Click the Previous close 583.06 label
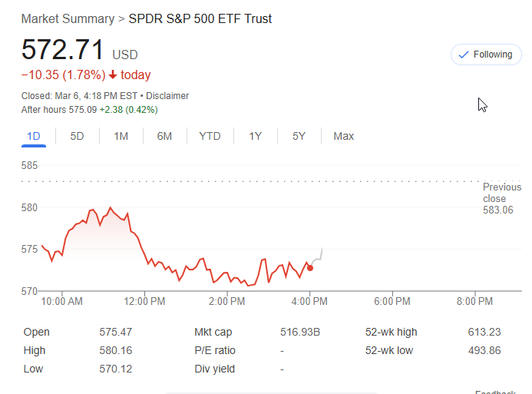 click(x=501, y=198)
